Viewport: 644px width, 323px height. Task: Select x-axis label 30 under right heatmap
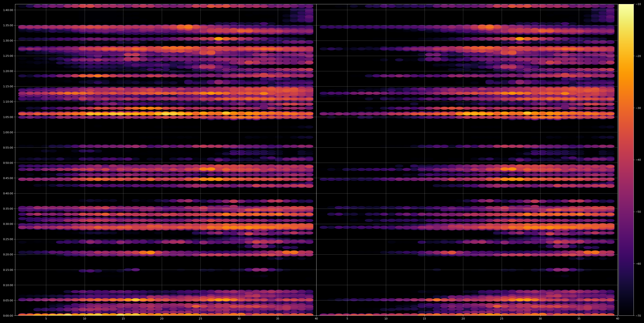540,319
